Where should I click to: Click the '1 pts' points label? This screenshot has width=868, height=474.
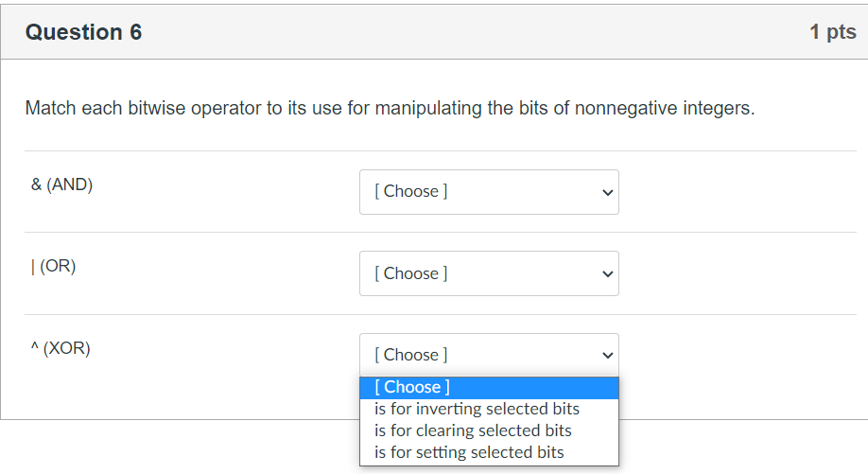pyautogui.click(x=832, y=32)
